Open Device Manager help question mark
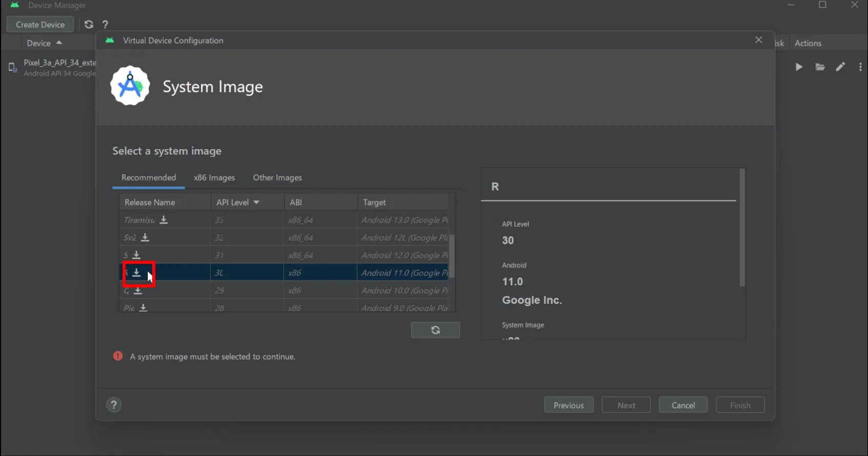 tap(105, 24)
